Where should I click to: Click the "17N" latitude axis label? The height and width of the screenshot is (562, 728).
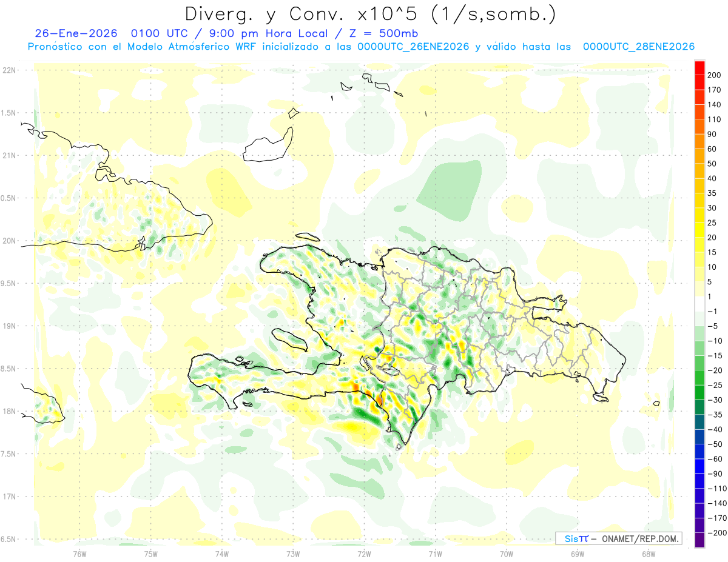coord(9,497)
